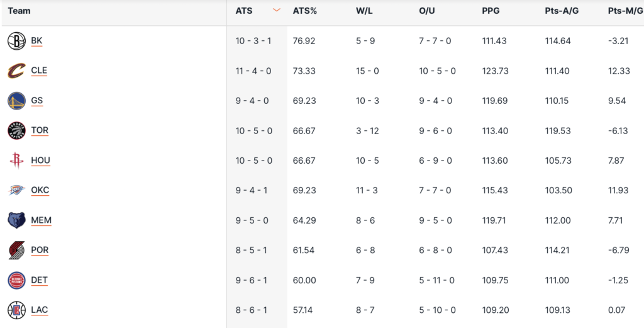Sort table by ATS% column
Image resolution: width=644 pixels, height=328 pixels.
304,11
